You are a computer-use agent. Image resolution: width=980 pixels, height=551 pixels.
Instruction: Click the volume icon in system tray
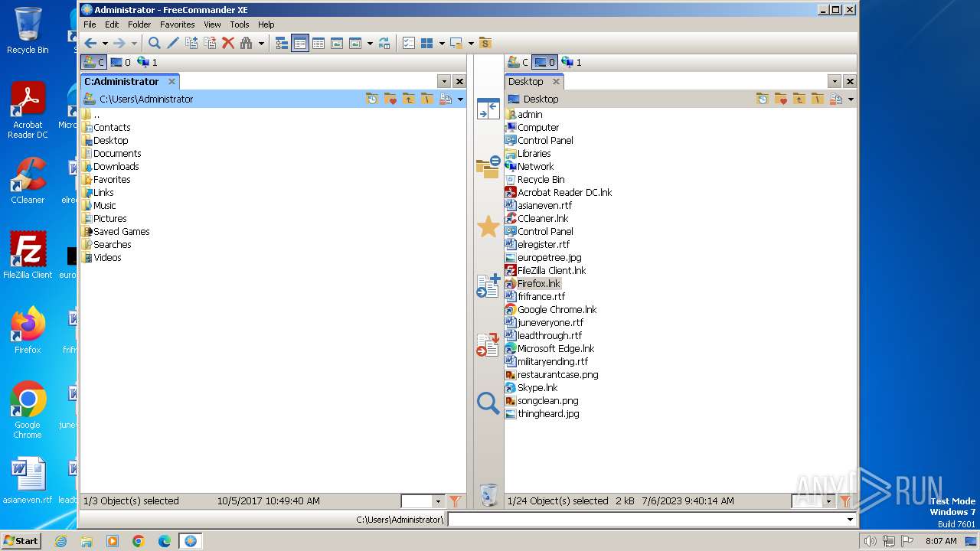(x=870, y=541)
